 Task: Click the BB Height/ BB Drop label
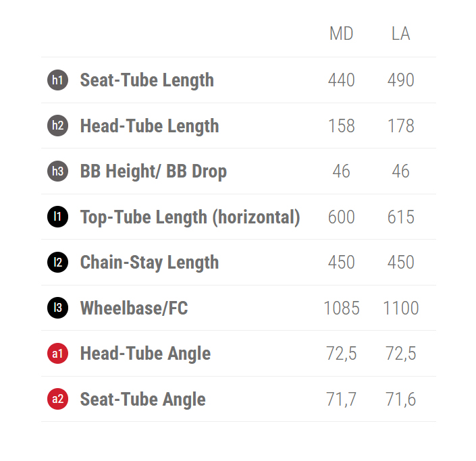[x=153, y=171]
